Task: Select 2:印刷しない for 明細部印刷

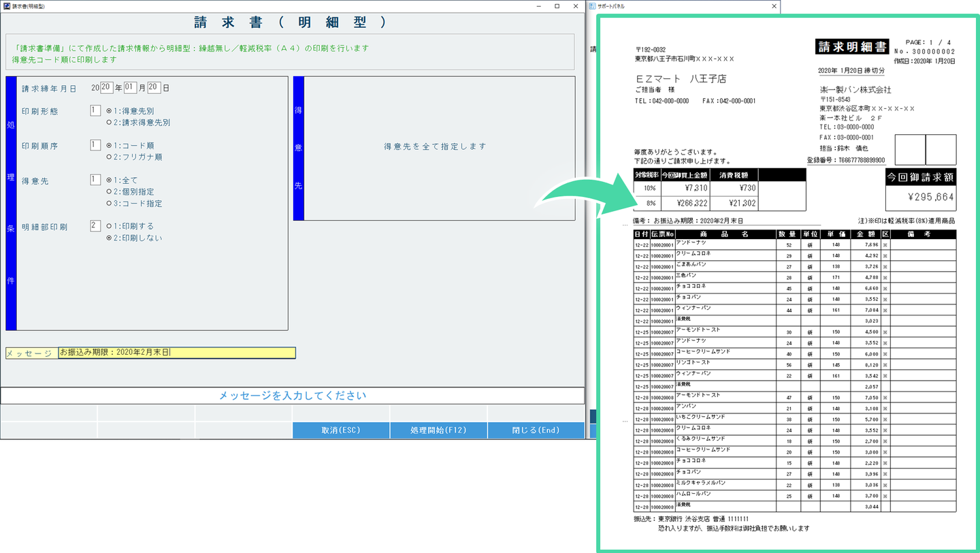Action: [110, 238]
